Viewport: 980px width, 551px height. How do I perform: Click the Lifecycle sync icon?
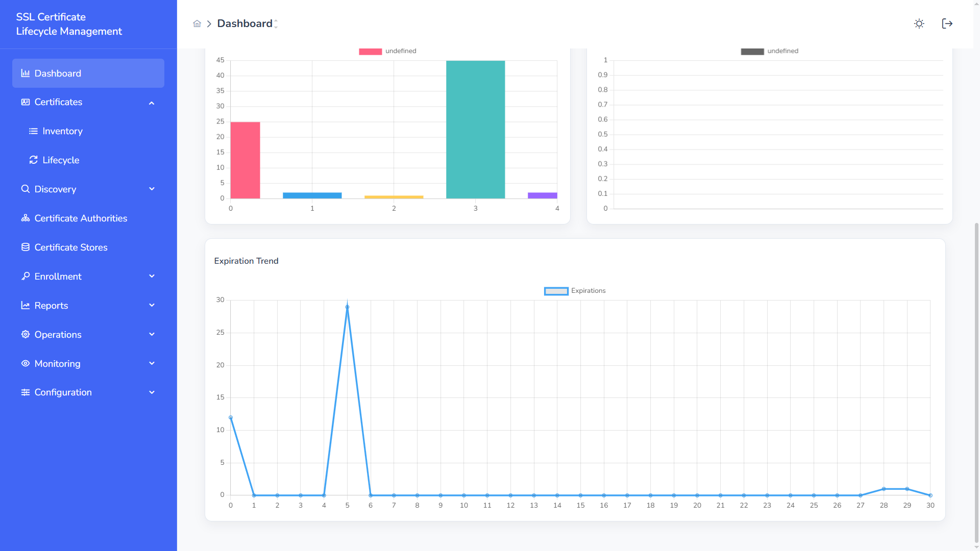(33, 160)
